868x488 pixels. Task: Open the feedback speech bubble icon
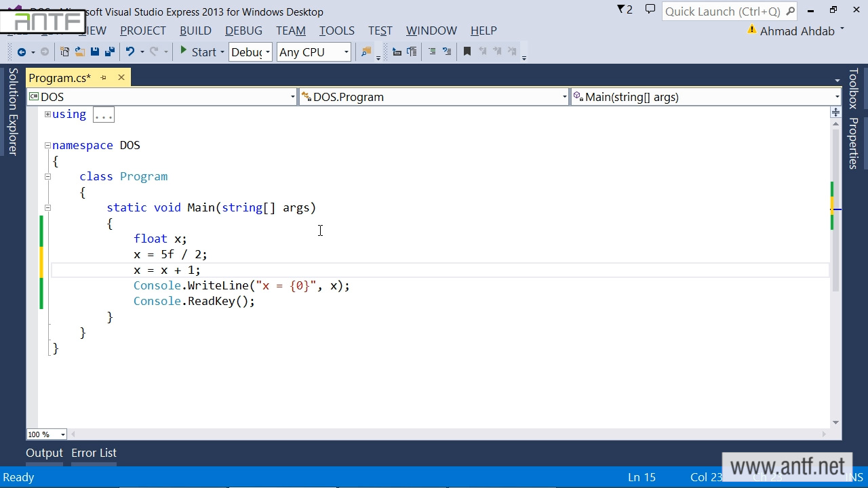[650, 9]
